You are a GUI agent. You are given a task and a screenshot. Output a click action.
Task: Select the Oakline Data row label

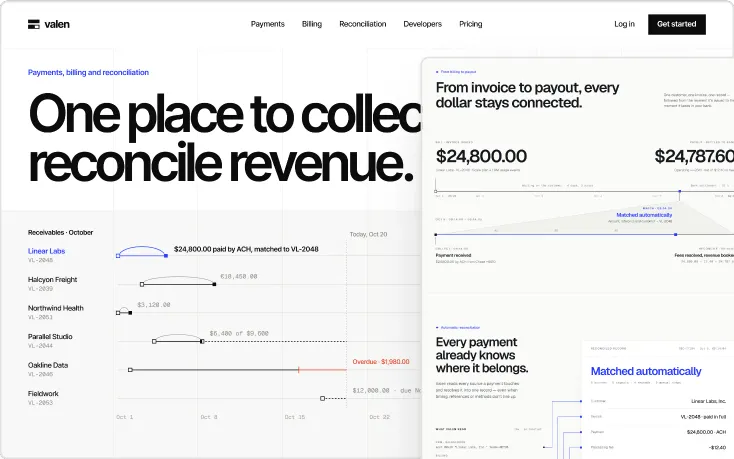point(48,365)
